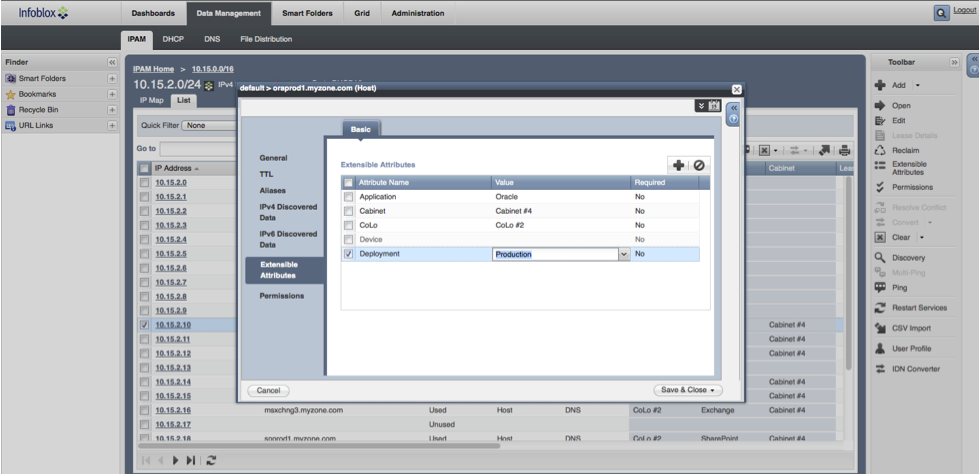The width and height of the screenshot is (979, 474).
Task: Click the Permissions checkmarks icon in Toolbar
Action: [x=880, y=187]
